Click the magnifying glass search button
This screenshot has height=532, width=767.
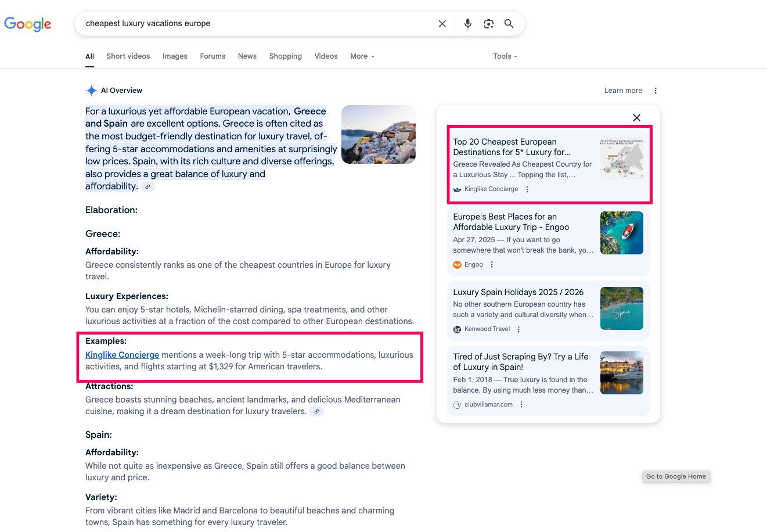[509, 24]
